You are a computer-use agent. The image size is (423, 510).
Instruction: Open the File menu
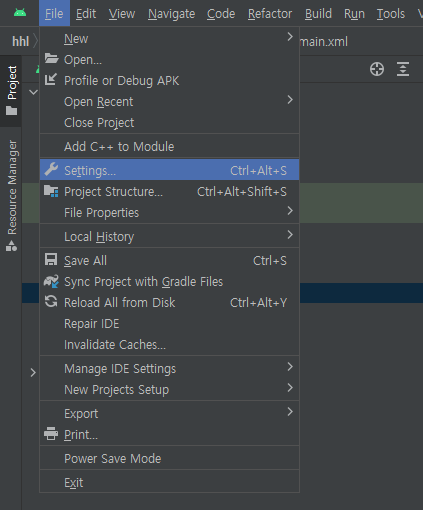click(54, 14)
